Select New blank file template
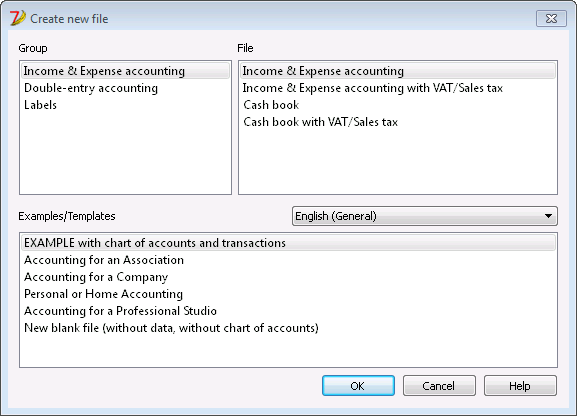This screenshot has width=577, height=416. click(x=171, y=328)
